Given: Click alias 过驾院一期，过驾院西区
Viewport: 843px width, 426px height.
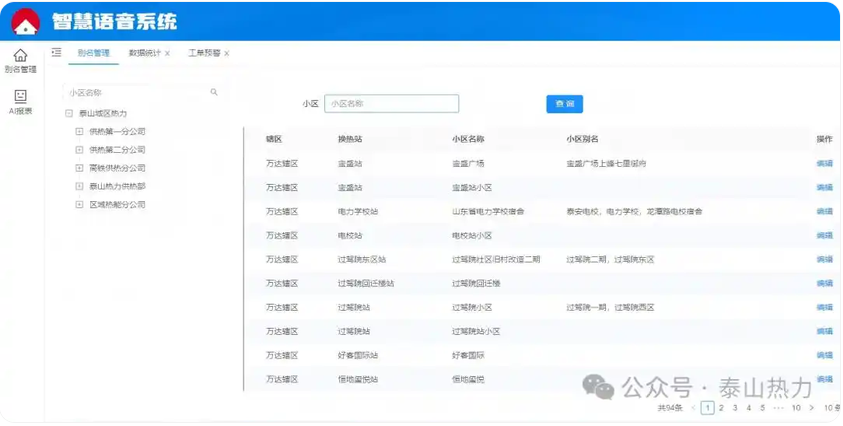Looking at the screenshot, I should tap(610, 308).
